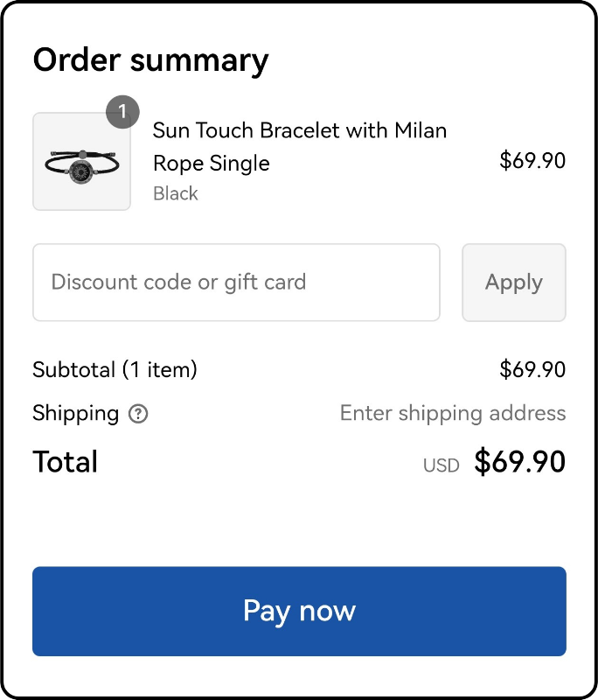This screenshot has width=598, height=700.
Task: Open the bracelet product thumbnail
Action: click(x=81, y=161)
